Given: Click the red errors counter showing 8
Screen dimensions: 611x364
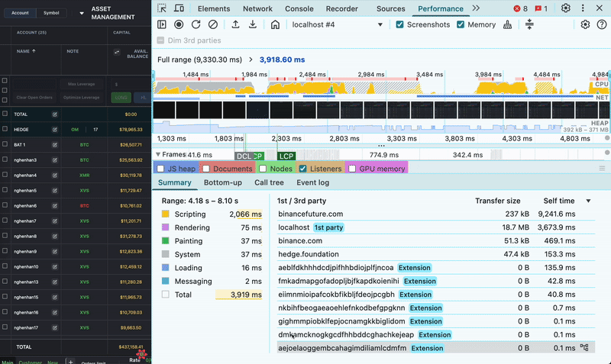Looking at the screenshot, I should coord(520,8).
